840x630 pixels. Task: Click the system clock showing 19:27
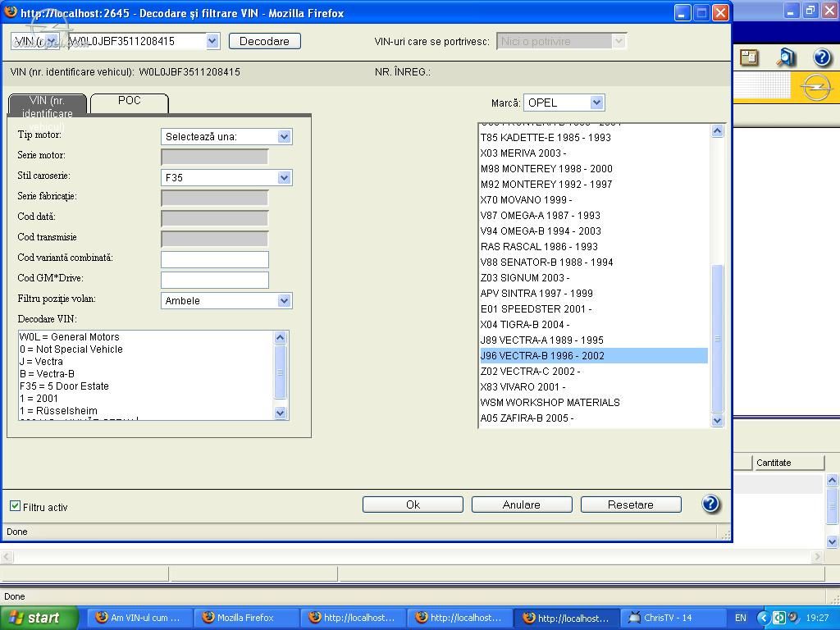(x=816, y=618)
